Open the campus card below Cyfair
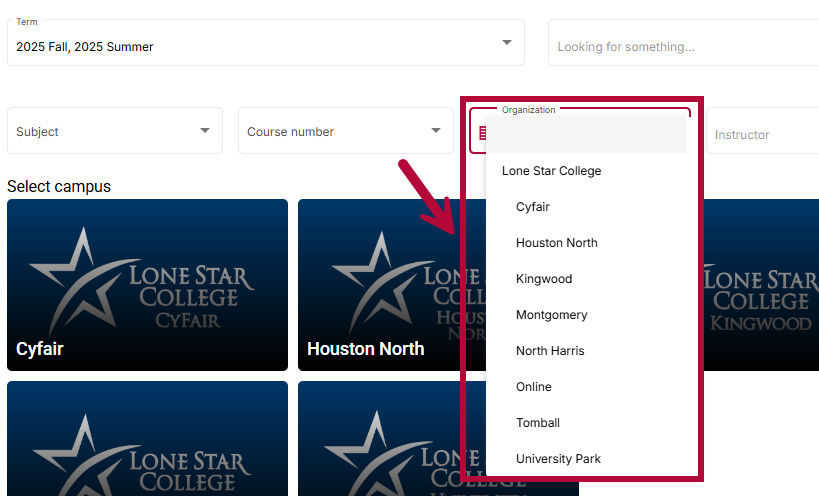Viewport: 819px width, 496px height. coord(147,439)
